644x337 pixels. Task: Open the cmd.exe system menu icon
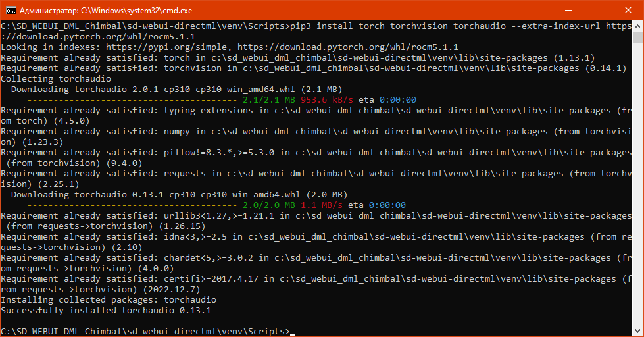(11, 11)
